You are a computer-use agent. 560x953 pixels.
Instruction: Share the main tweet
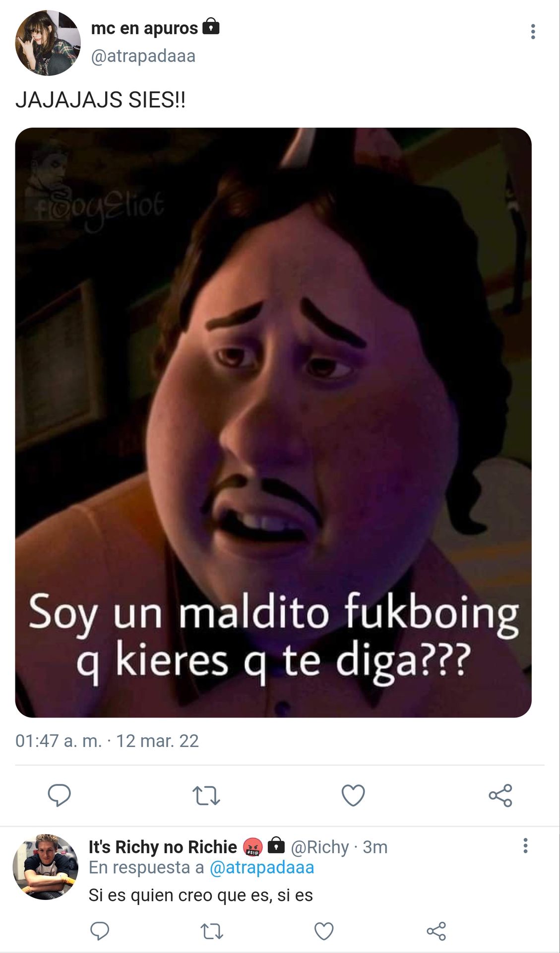(x=500, y=795)
